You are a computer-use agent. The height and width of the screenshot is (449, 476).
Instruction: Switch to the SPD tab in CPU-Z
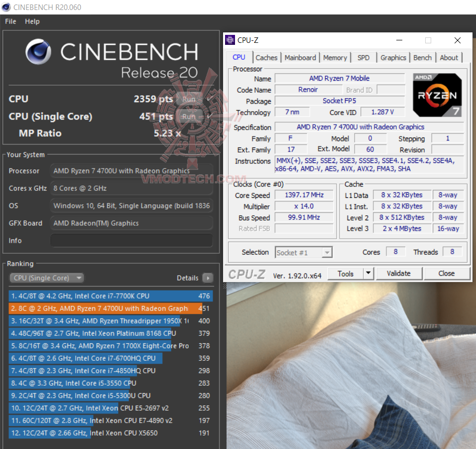363,57
